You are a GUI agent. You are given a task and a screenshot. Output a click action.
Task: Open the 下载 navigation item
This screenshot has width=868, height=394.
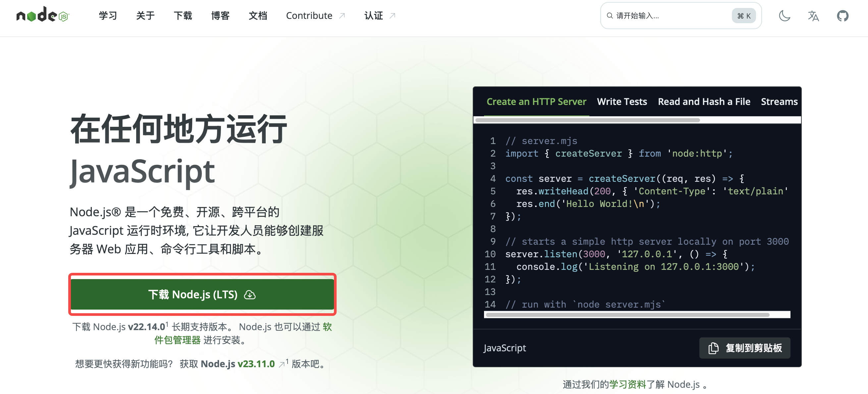(x=183, y=16)
